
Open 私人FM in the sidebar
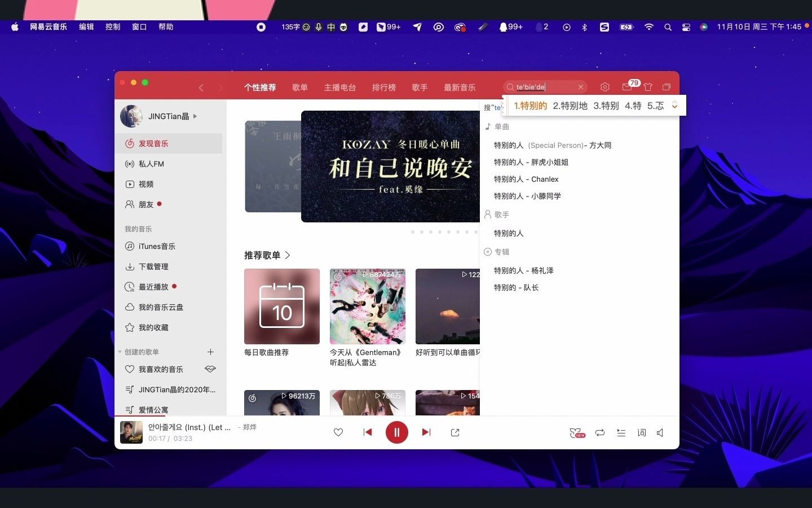tap(169, 164)
